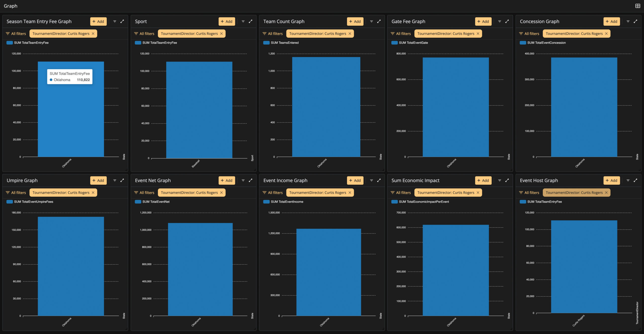Viewport: 644px width, 334px height.
Task: Open All filters on Sport panel
Action: point(144,34)
